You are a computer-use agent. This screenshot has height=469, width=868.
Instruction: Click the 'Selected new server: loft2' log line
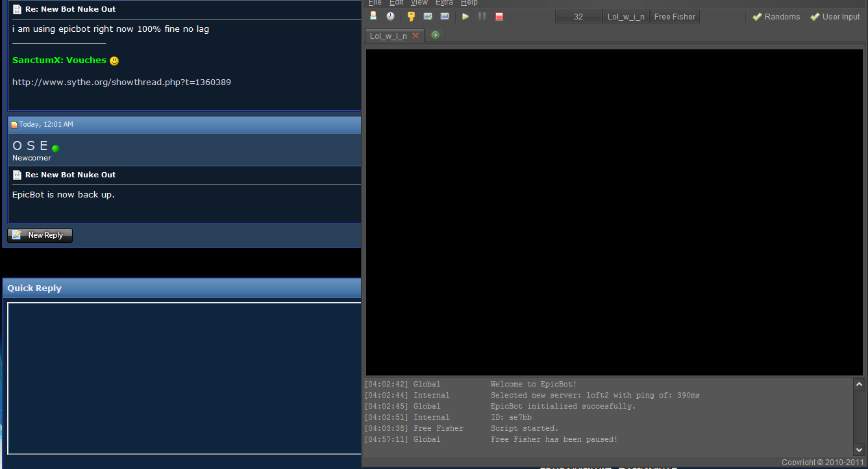595,396
